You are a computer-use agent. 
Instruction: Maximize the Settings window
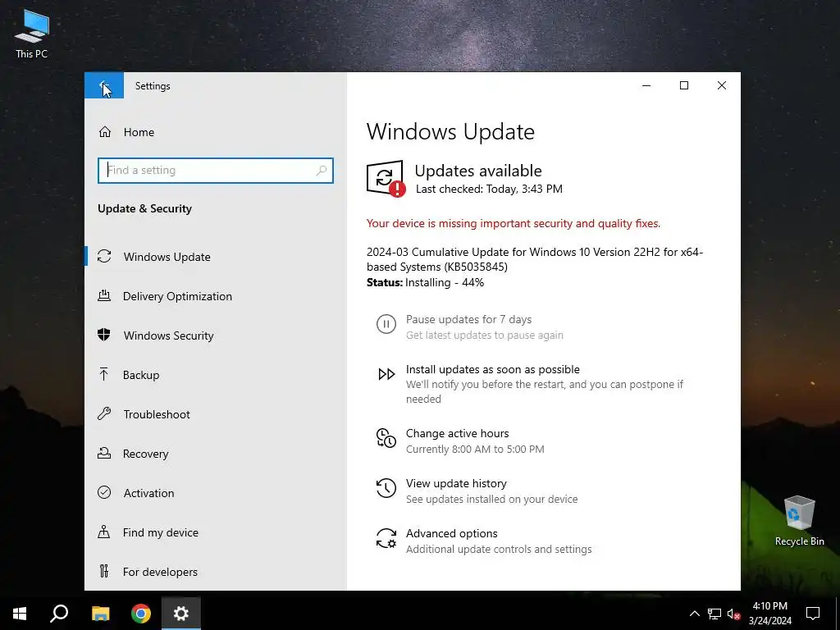[x=684, y=85]
